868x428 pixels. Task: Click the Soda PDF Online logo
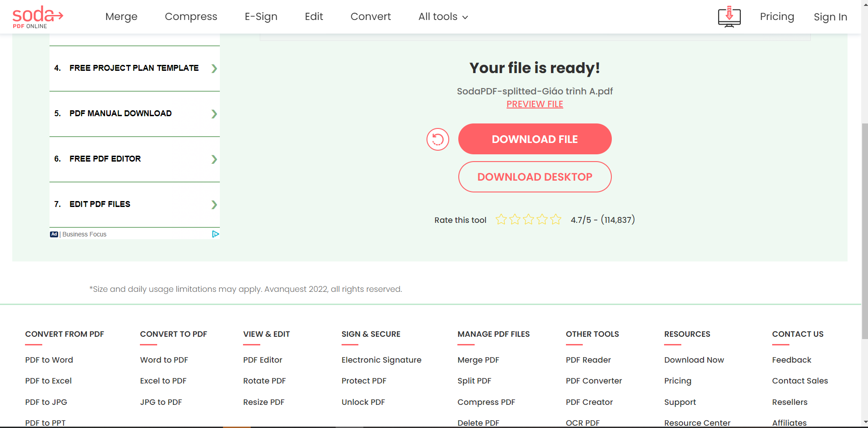[x=38, y=17]
